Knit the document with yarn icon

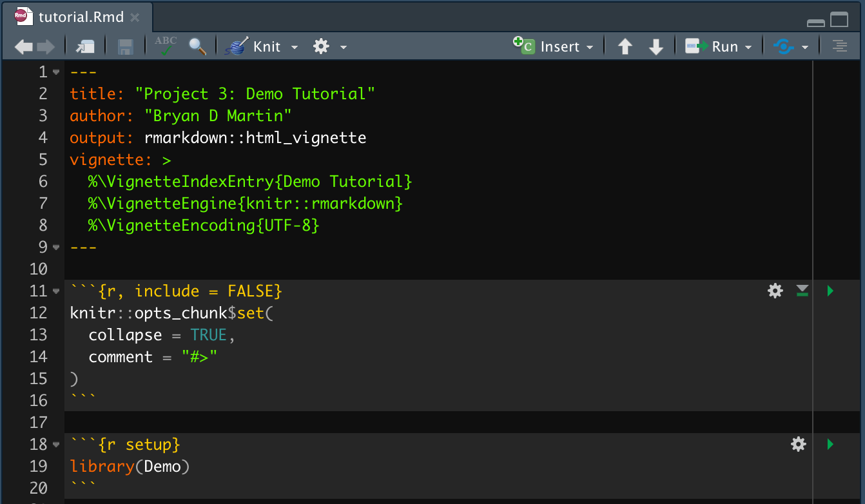[x=252, y=46]
